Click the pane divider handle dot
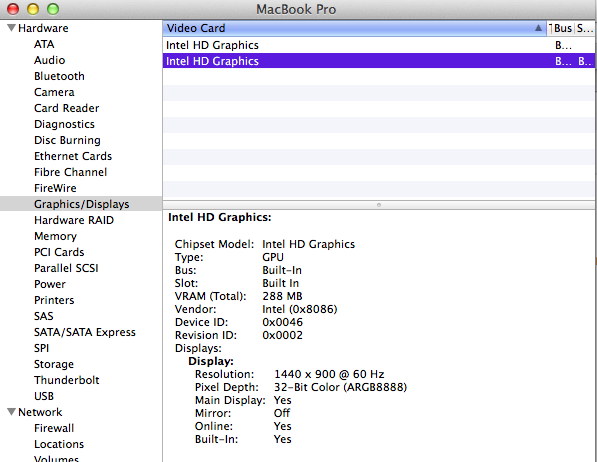The height and width of the screenshot is (462, 597). click(379, 205)
